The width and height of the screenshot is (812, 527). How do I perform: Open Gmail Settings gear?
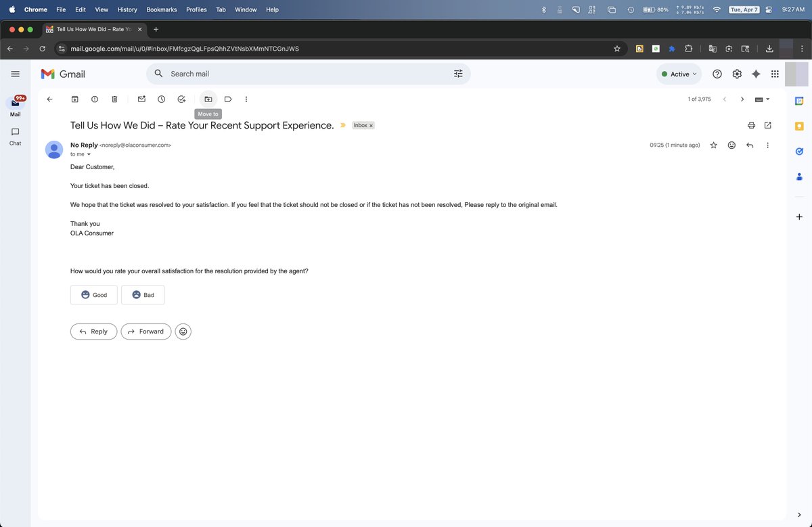pos(737,74)
